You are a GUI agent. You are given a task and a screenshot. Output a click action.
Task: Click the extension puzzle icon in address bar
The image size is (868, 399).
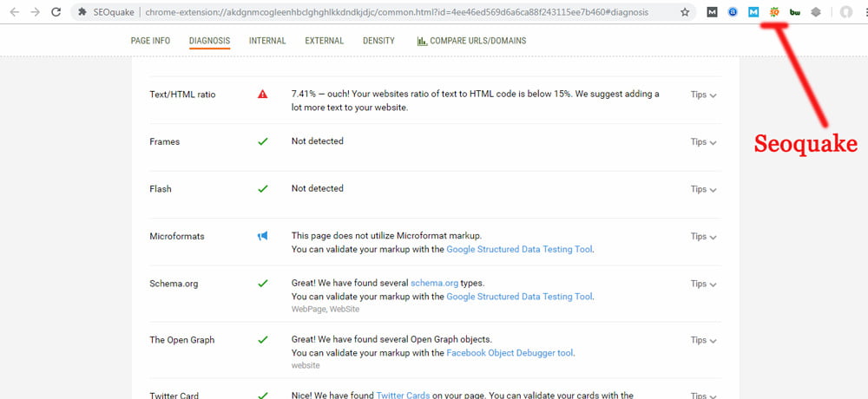click(82, 11)
